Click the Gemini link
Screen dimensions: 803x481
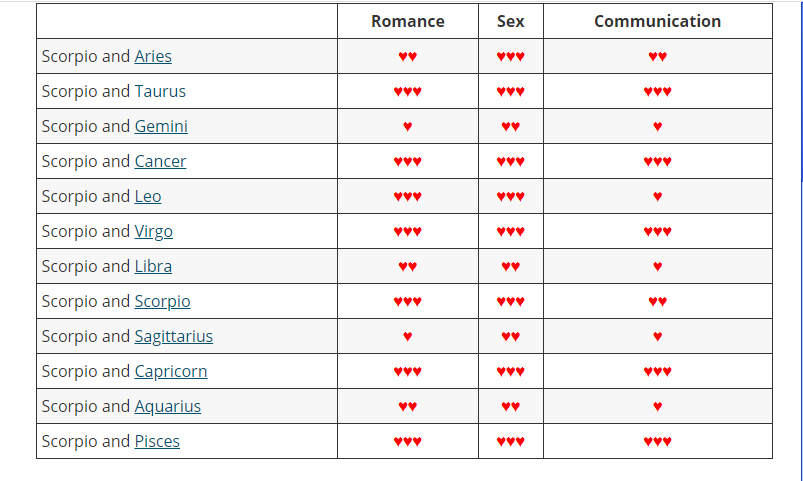tap(161, 126)
